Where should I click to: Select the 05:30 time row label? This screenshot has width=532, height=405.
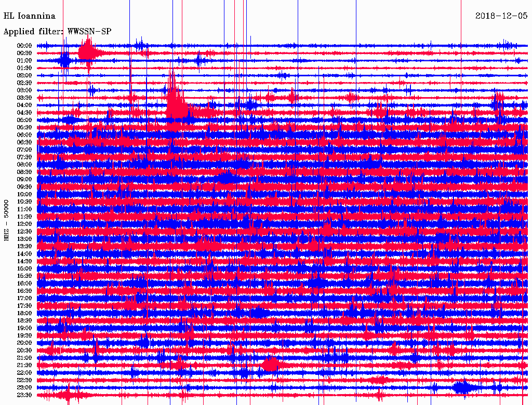click(24, 128)
